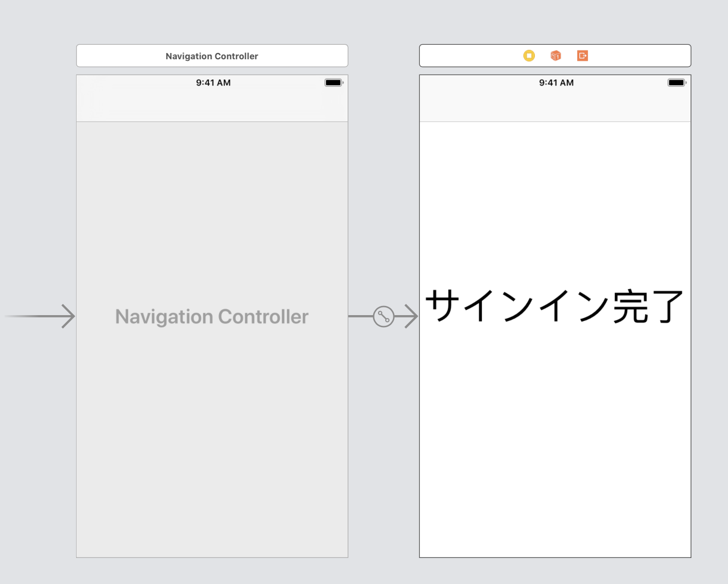Click the 9:41 AM status bar text on right

coord(556,82)
